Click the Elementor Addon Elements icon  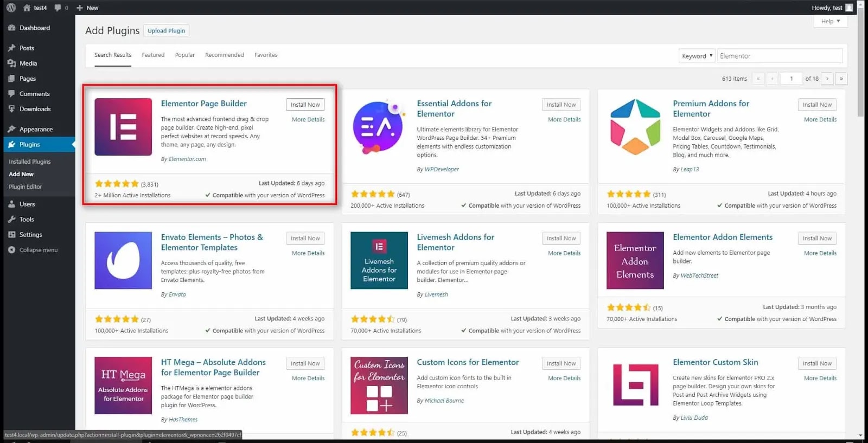pos(635,260)
